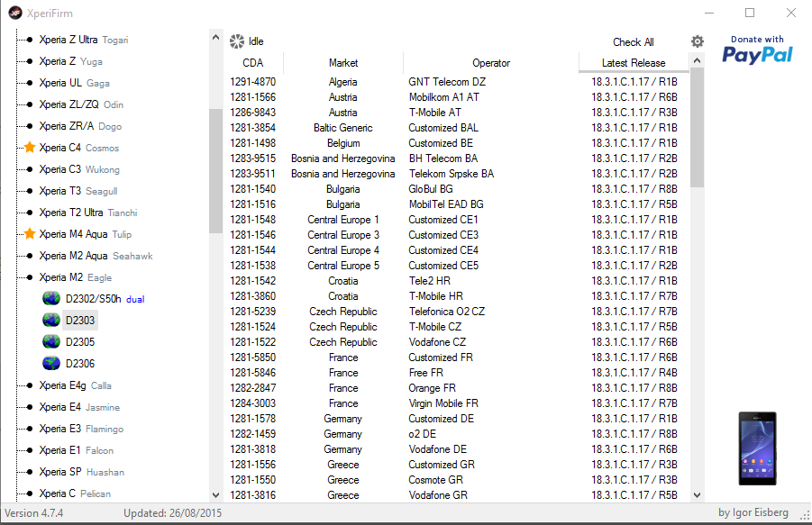
Task: Select Xperia M4 Aqua Tulip in device tree
Action: pyautogui.click(x=86, y=234)
